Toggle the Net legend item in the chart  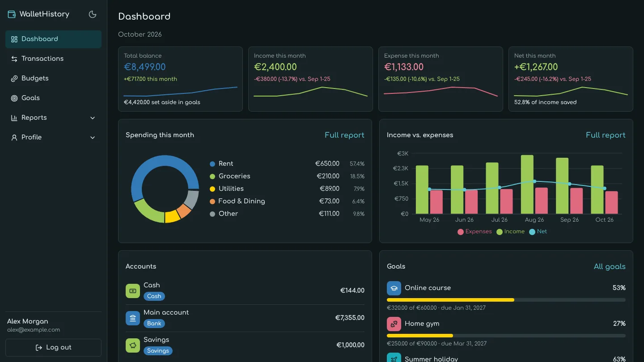tap(538, 232)
